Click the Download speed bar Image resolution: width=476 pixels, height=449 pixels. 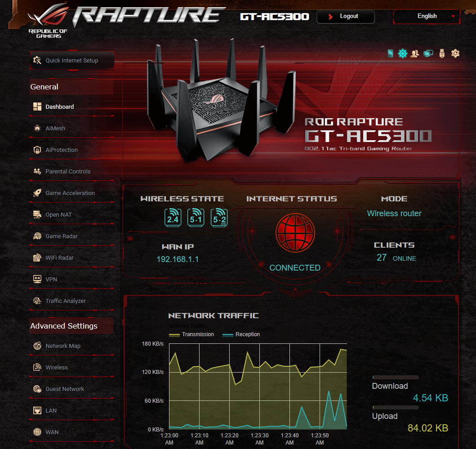[x=396, y=378]
